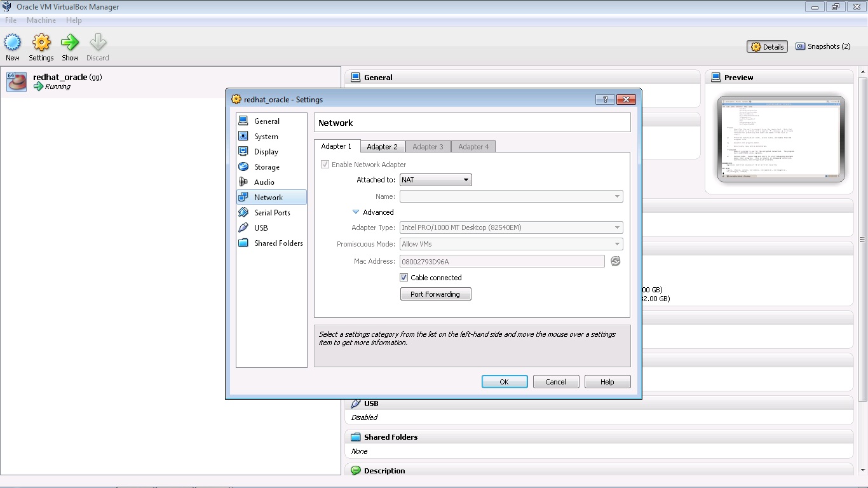Click the New virtual machine icon
The height and width of the screenshot is (488, 868).
tap(13, 43)
